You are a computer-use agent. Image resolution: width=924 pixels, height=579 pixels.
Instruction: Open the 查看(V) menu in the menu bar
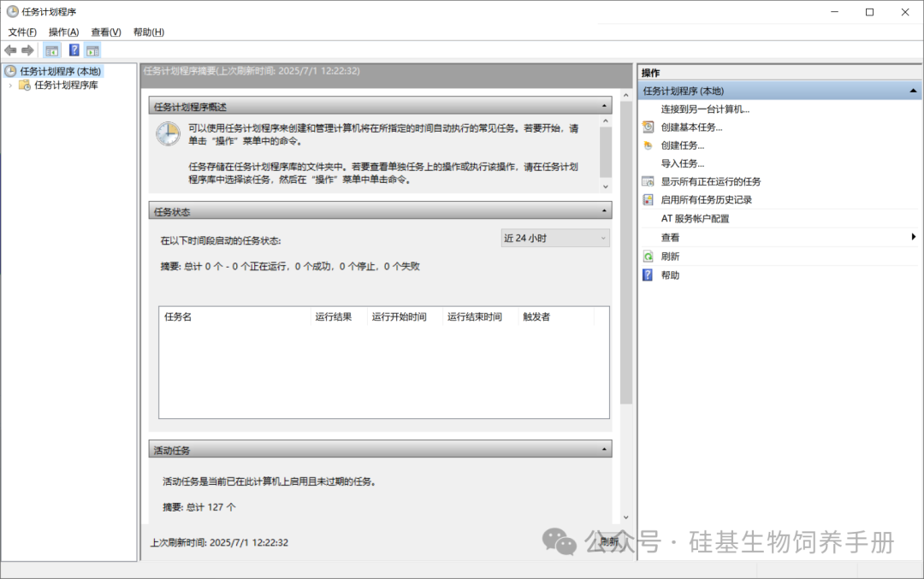tap(106, 32)
